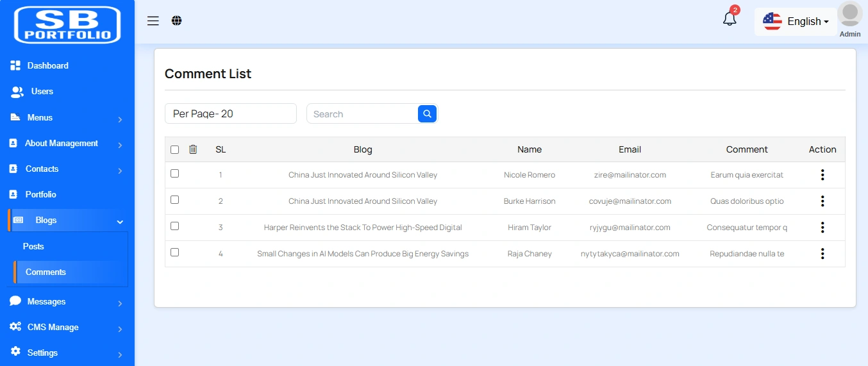This screenshot has width=868, height=366.
Task: Click the globe icon in top bar
Action: pyautogui.click(x=177, y=21)
